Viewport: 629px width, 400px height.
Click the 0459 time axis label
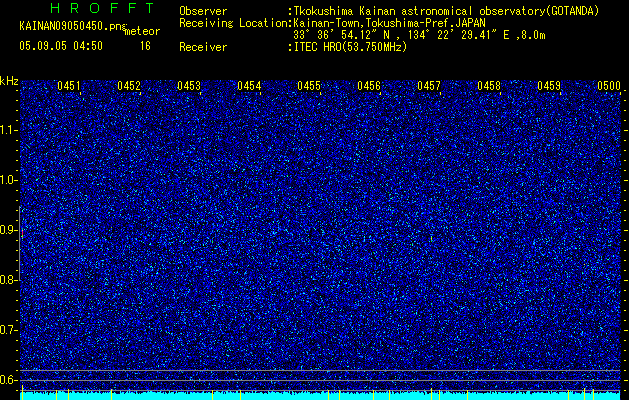point(549,86)
